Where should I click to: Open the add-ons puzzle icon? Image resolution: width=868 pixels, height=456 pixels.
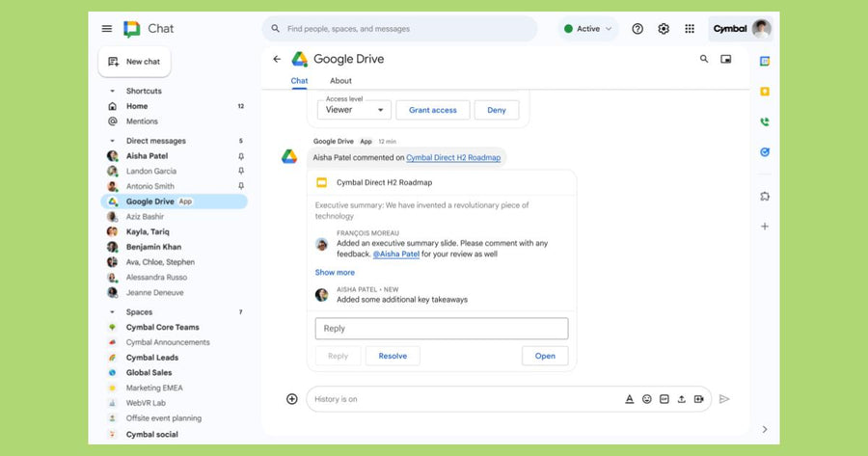click(x=765, y=196)
